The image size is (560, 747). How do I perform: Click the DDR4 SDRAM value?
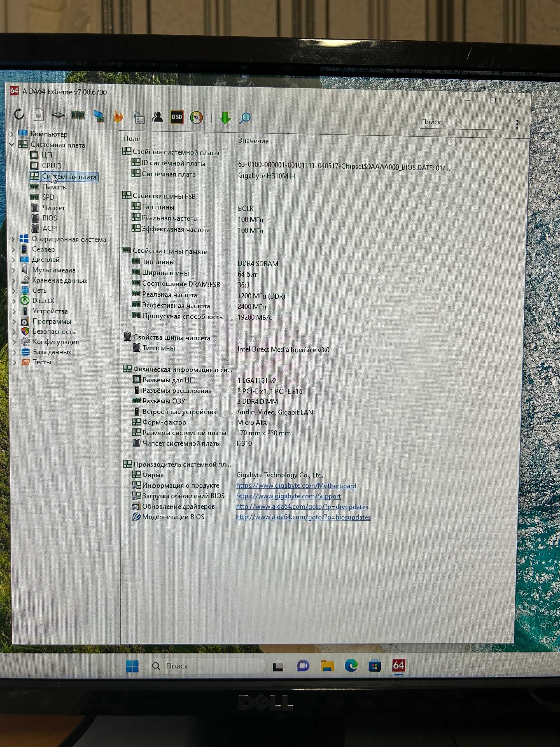pyautogui.click(x=258, y=263)
